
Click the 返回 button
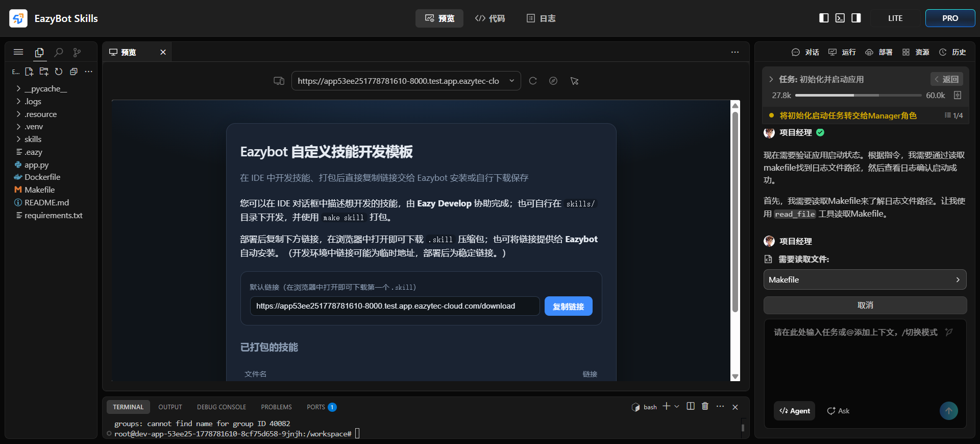click(946, 79)
